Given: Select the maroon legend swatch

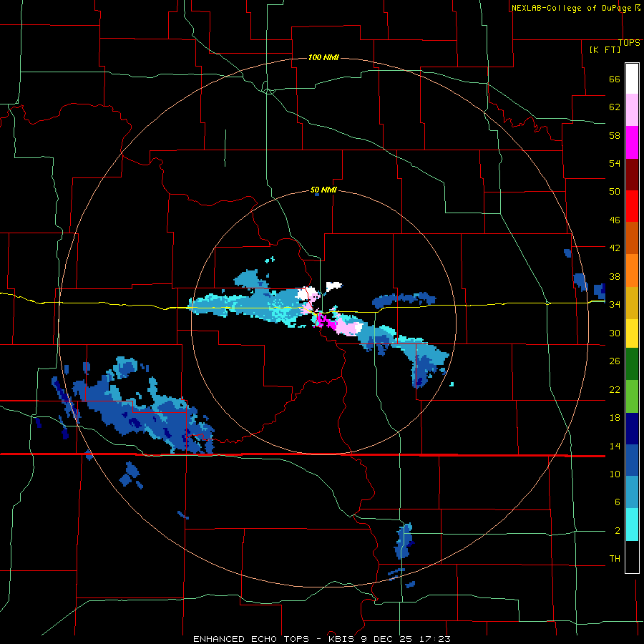Looking at the screenshot, I should point(632,175).
